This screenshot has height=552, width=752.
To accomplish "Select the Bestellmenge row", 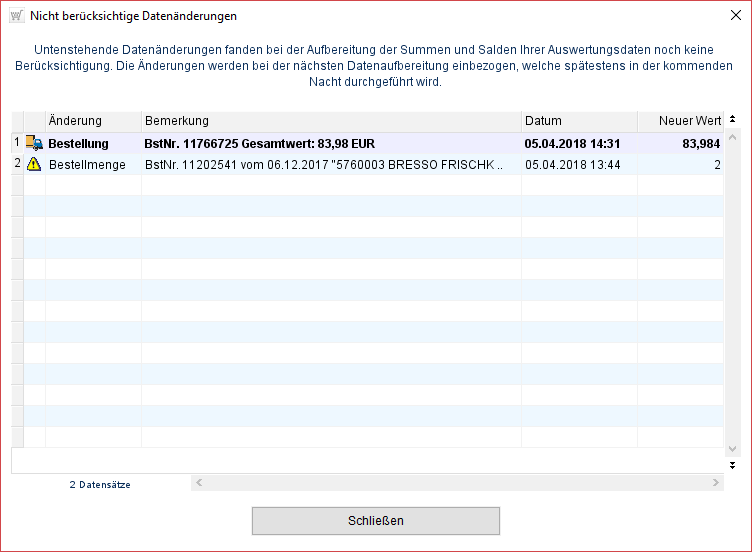I will (x=87, y=164).
